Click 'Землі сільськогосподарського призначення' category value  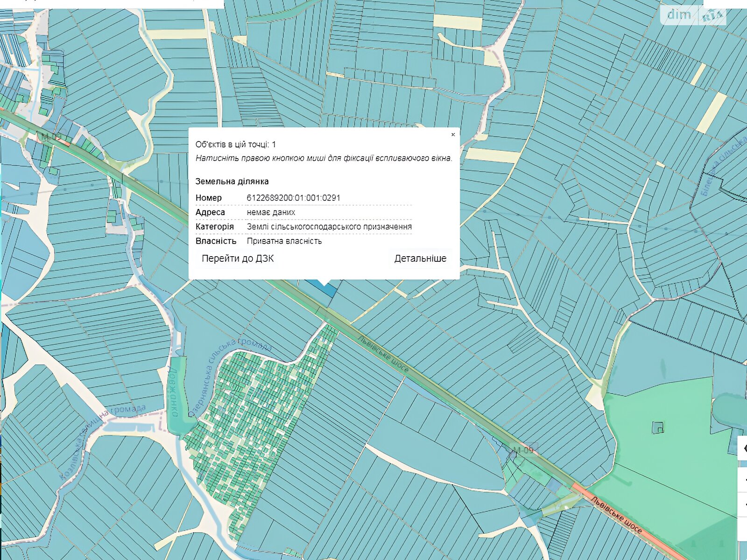click(329, 227)
